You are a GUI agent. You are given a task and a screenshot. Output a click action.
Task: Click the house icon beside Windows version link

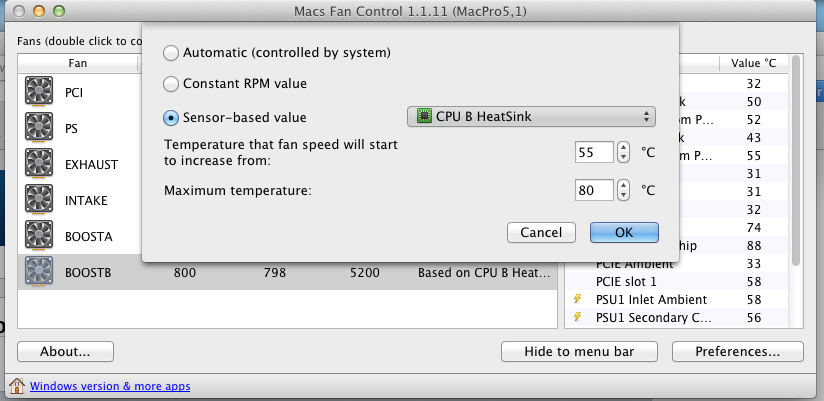(x=17, y=386)
